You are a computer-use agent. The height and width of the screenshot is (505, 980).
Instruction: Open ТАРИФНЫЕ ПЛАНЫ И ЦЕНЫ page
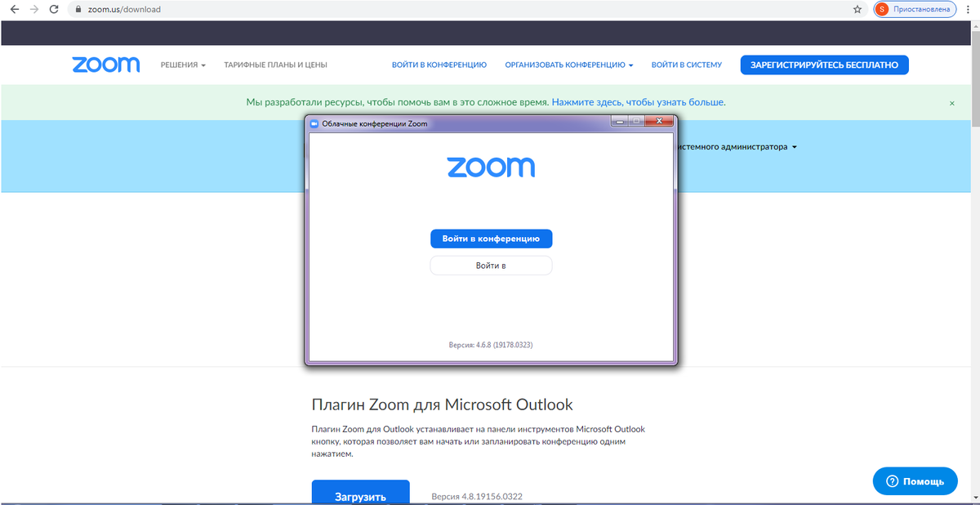[276, 65]
